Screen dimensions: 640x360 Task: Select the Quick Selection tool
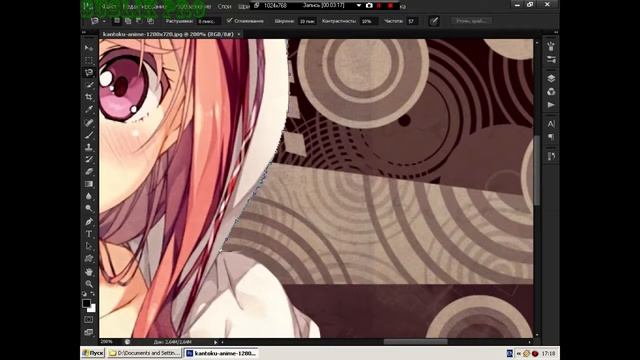pyautogui.click(x=89, y=85)
